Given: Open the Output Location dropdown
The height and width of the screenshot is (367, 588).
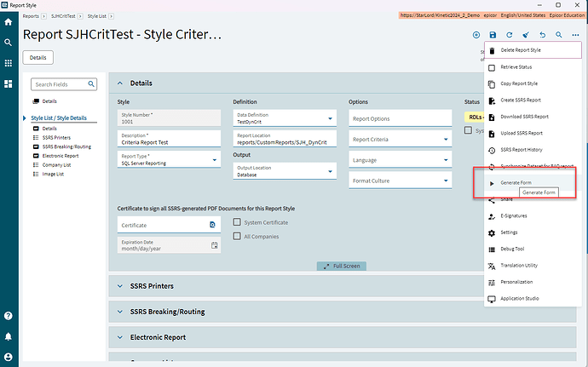Looking at the screenshot, I should [x=330, y=171].
